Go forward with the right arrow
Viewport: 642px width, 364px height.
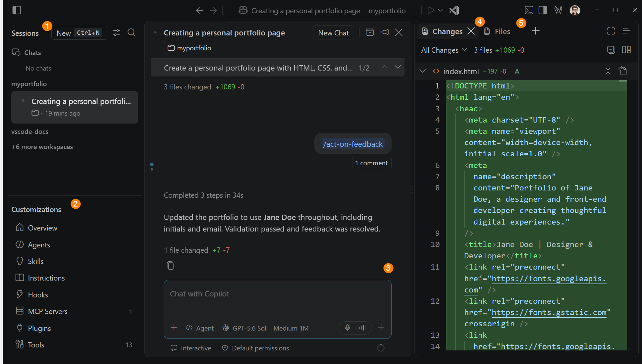213,11
